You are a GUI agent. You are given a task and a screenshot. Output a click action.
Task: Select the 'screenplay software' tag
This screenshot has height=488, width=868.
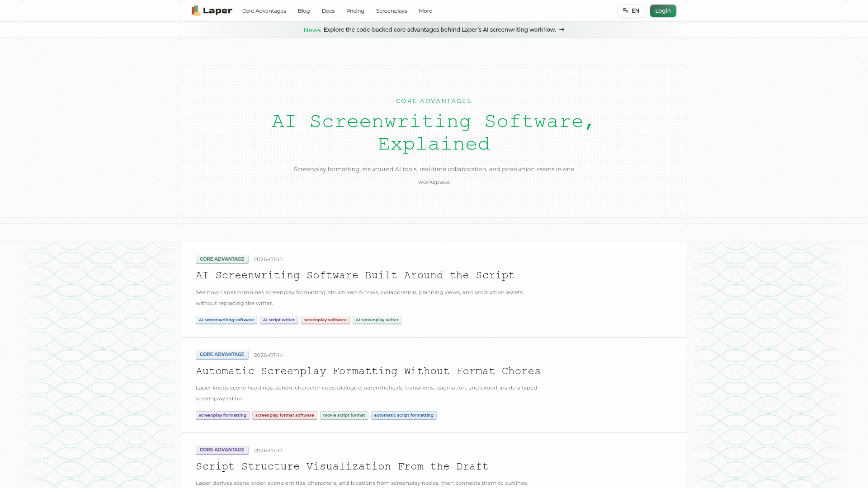coord(325,320)
